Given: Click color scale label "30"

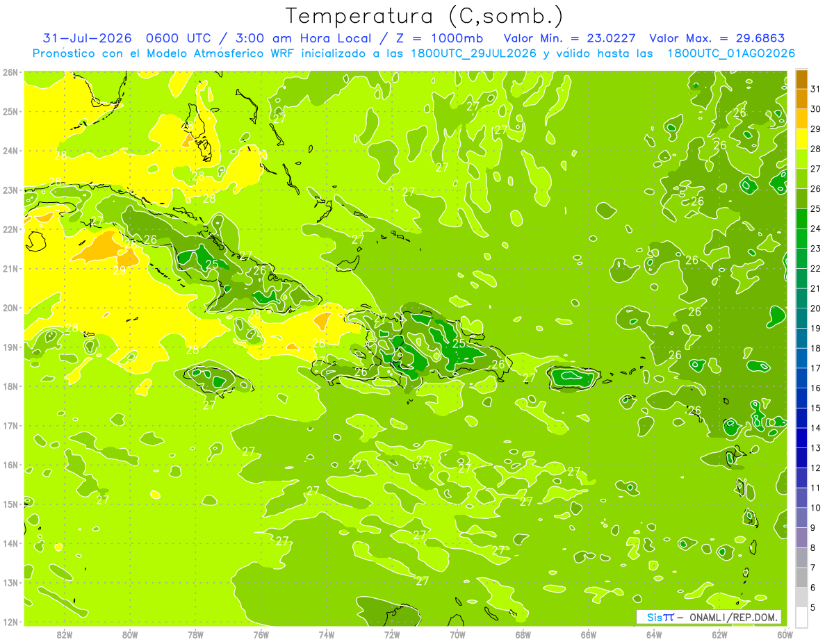Looking at the screenshot, I should 816,108.
